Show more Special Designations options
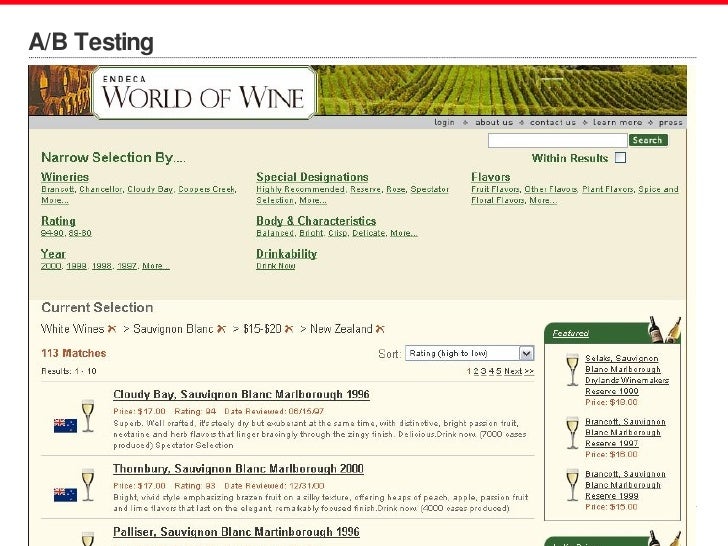The image size is (728, 546). point(313,201)
